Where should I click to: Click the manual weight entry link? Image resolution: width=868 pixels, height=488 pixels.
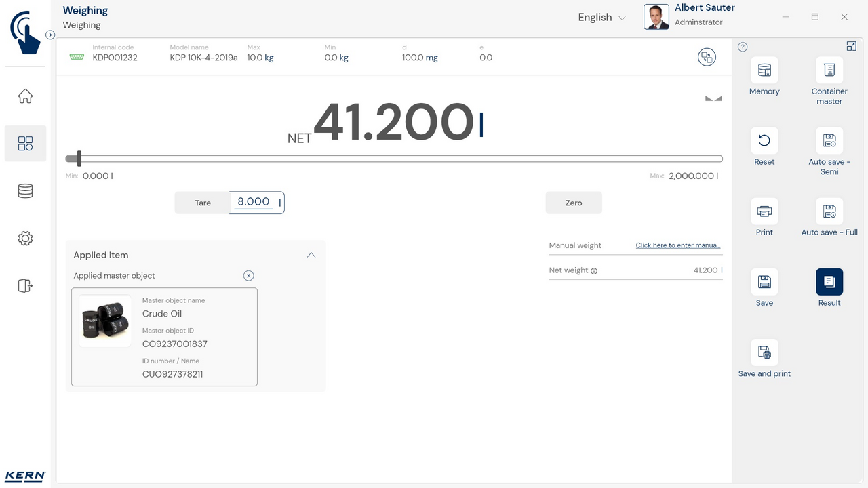pyautogui.click(x=677, y=245)
